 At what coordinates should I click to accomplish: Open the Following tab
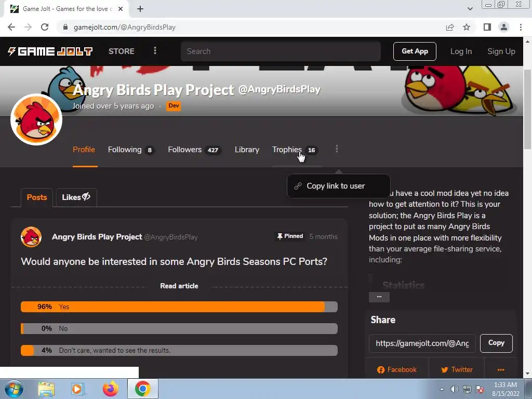click(x=131, y=150)
